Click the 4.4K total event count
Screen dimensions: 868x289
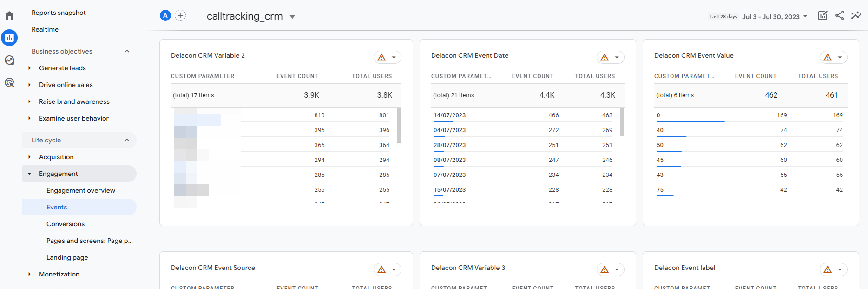tap(547, 95)
